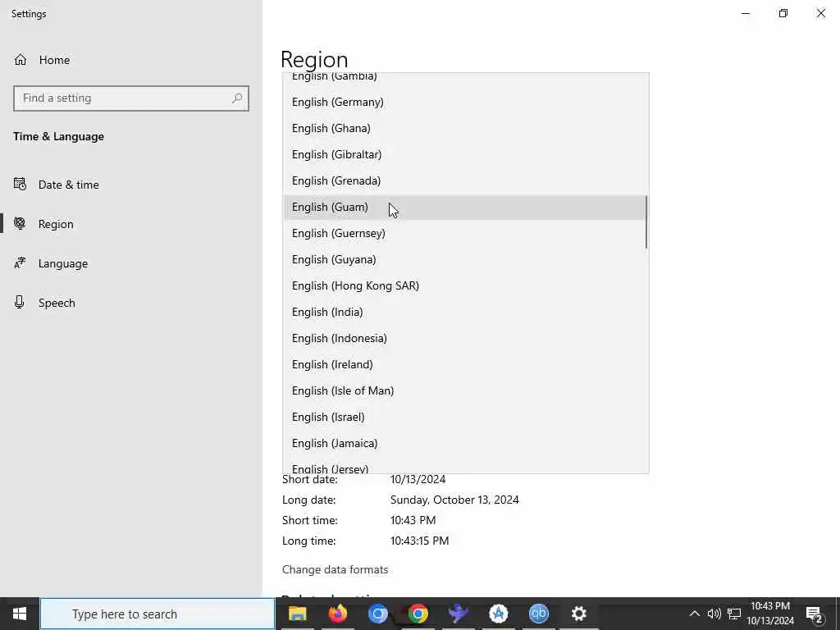
Task: Focus the Find a setting box
Action: (x=131, y=98)
